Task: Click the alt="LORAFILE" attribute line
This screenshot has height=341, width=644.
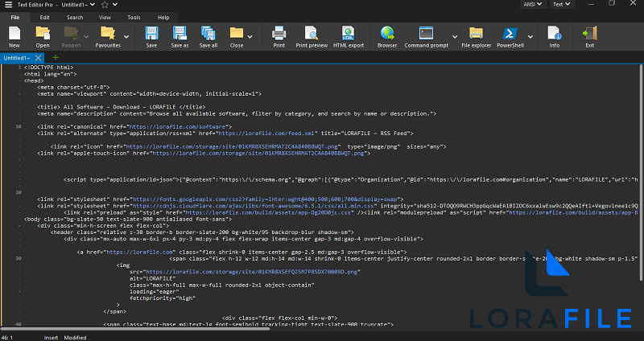Action: coord(153,278)
